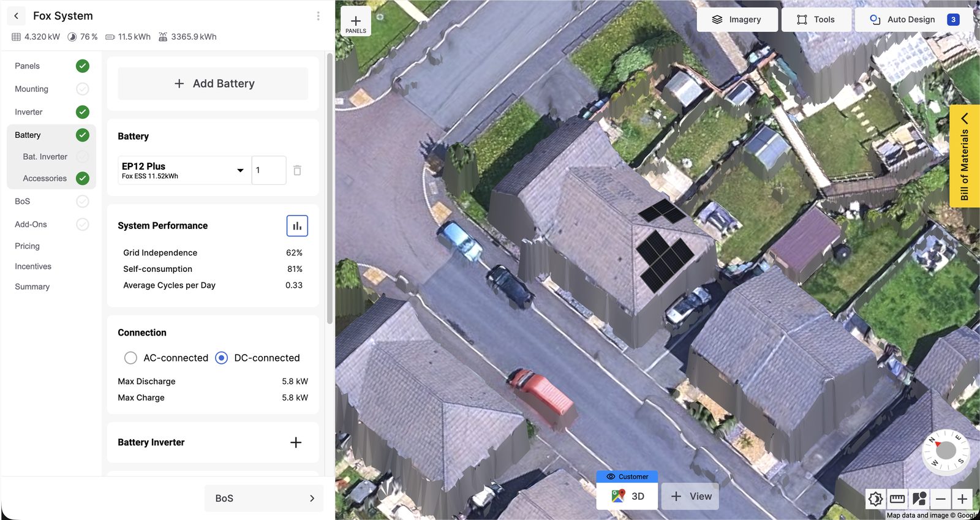This screenshot has width=980, height=520.
Task: Select the ruler measurement tool
Action: (897, 499)
